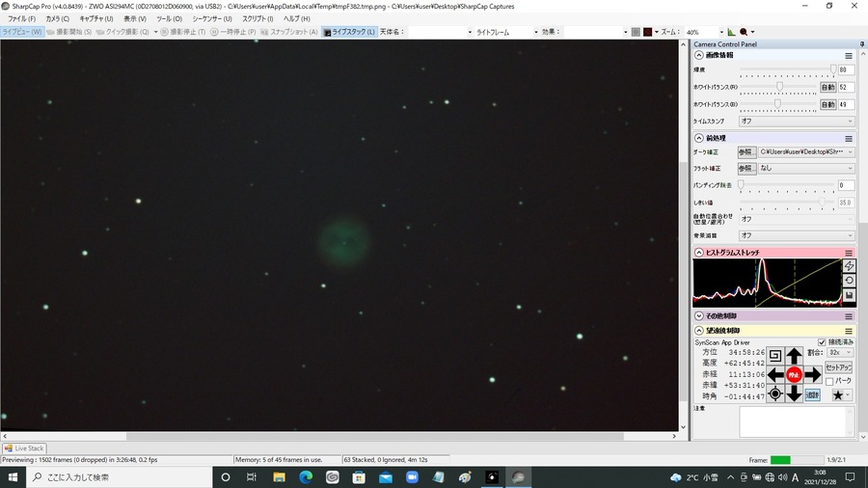
Task: Open File Explorer from the taskbar
Action: click(x=279, y=477)
